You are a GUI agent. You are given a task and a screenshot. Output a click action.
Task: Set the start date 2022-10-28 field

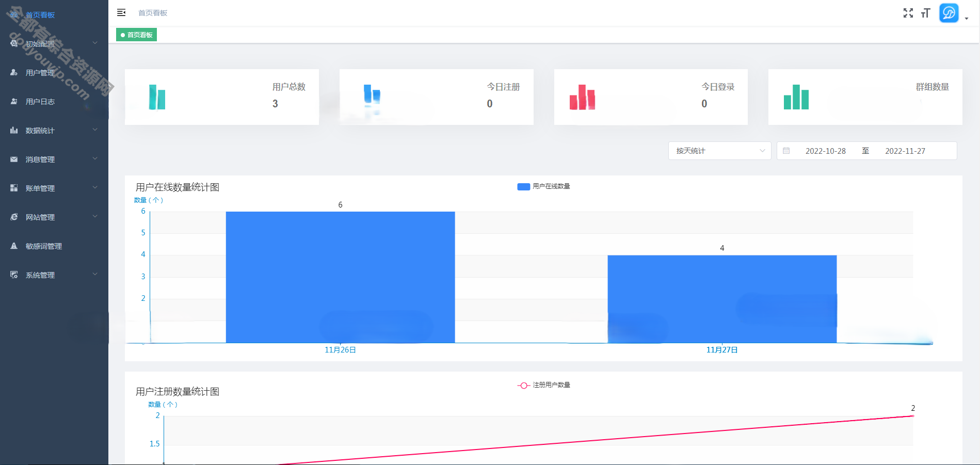pyautogui.click(x=825, y=151)
